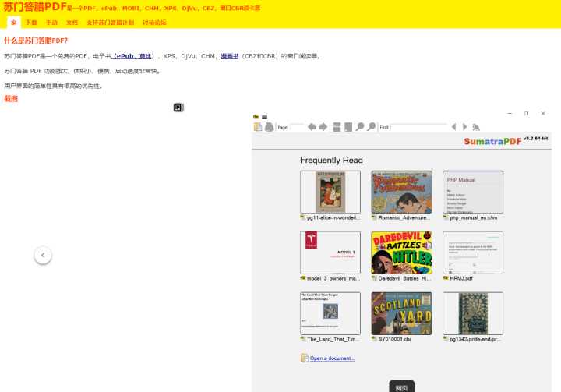Open the 文档 navigation tab
This screenshot has width=561, height=392.
[x=72, y=22]
